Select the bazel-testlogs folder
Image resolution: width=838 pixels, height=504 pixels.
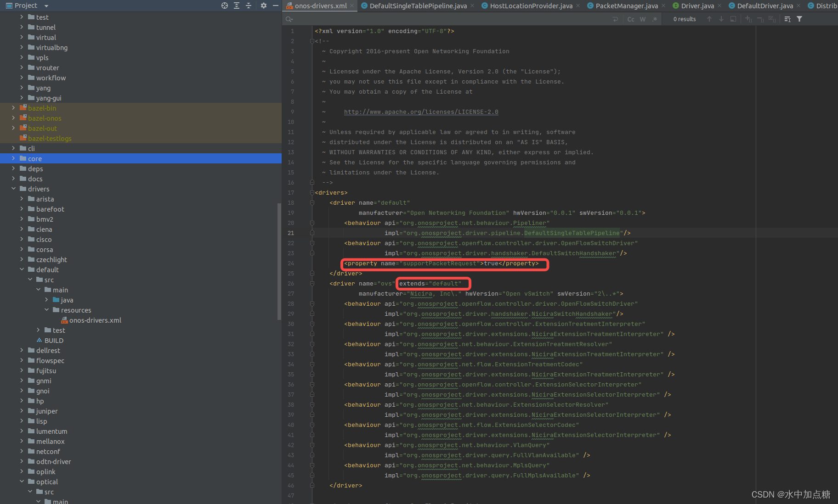(50, 139)
